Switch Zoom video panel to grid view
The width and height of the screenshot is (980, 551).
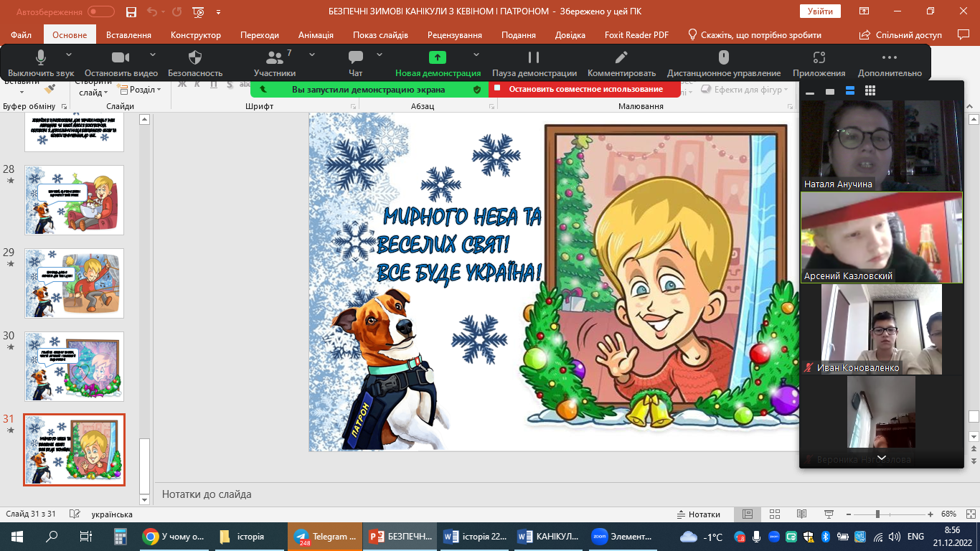click(870, 90)
